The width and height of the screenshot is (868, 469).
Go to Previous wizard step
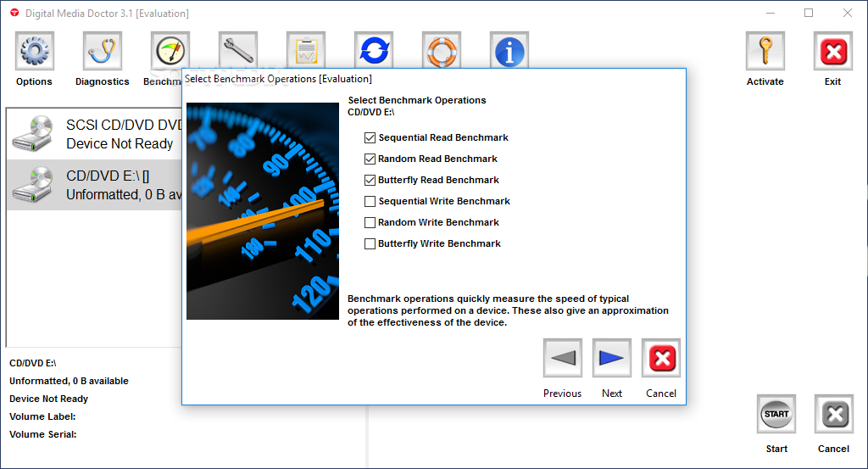563,358
